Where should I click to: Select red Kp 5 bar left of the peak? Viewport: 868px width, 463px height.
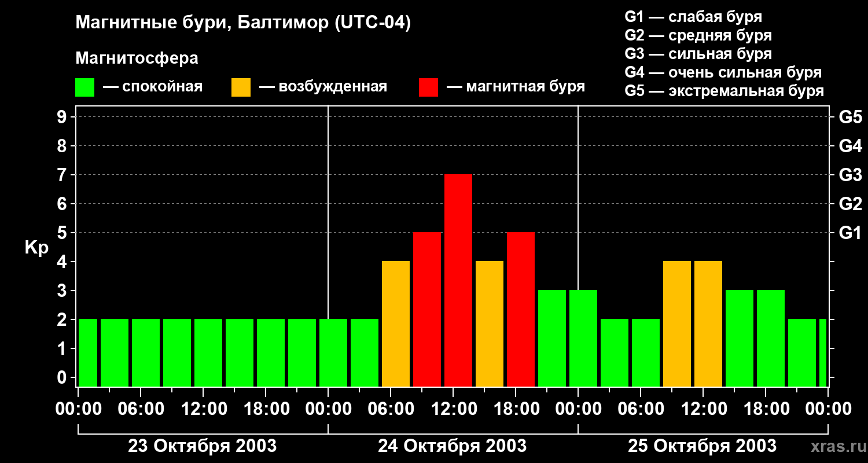tap(427, 310)
